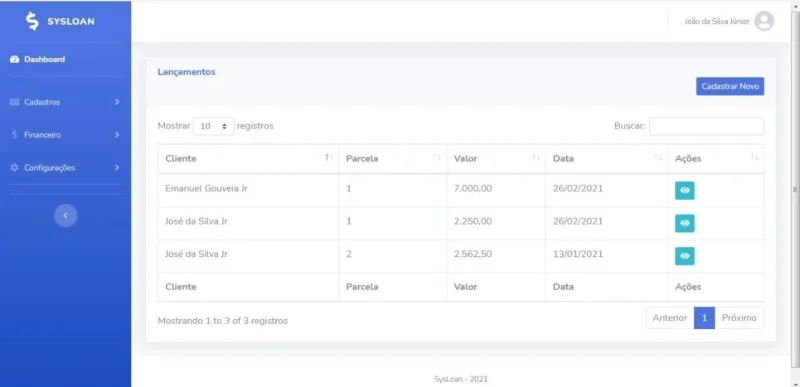This screenshot has height=387, width=800.
Task: Open the user avatar profile icon
Action: point(764,21)
